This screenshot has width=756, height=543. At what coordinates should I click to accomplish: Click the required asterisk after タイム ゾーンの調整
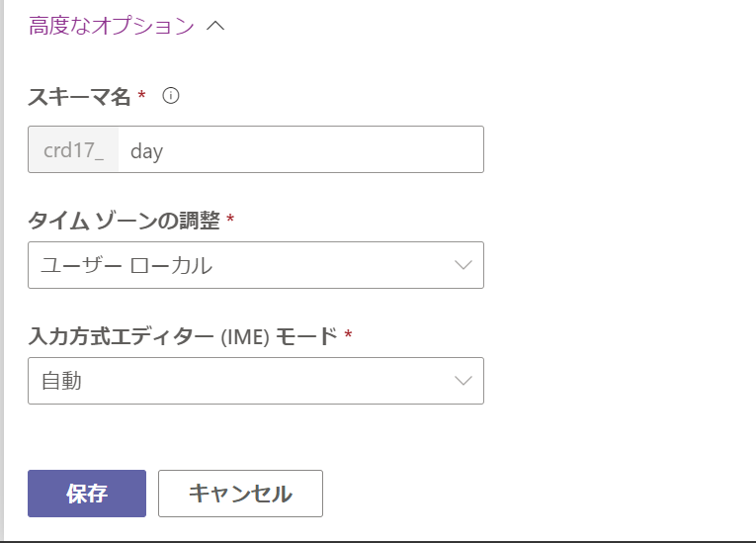pyautogui.click(x=230, y=219)
